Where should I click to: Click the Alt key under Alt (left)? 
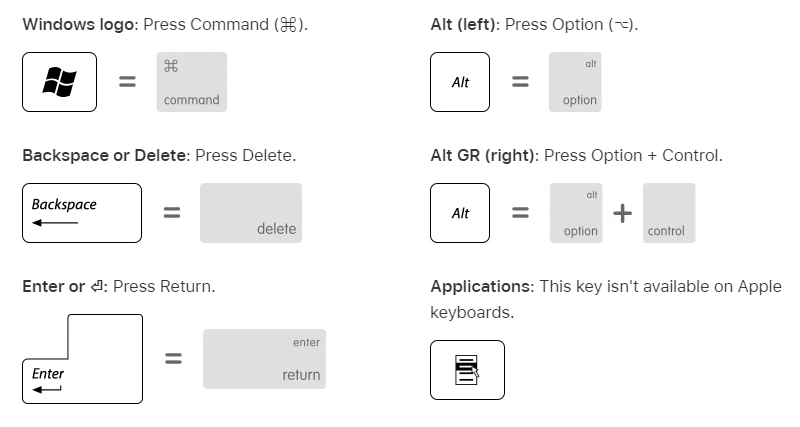point(460,82)
